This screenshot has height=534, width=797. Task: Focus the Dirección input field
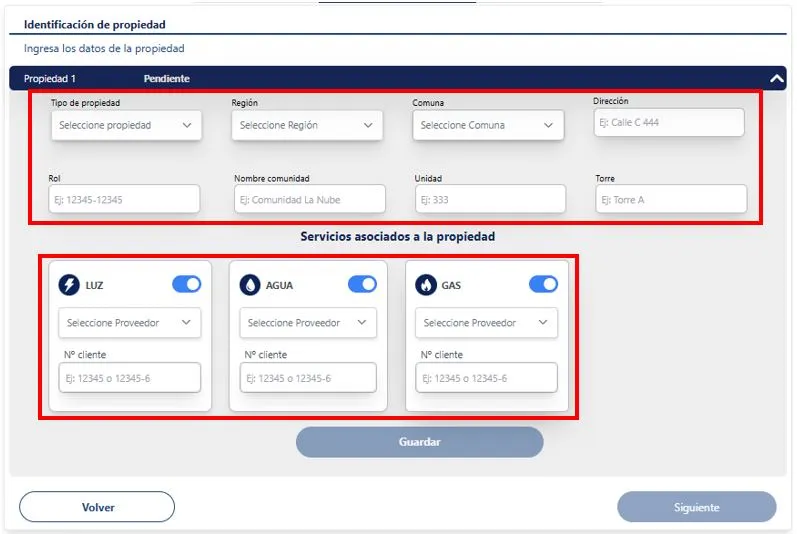pos(669,122)
